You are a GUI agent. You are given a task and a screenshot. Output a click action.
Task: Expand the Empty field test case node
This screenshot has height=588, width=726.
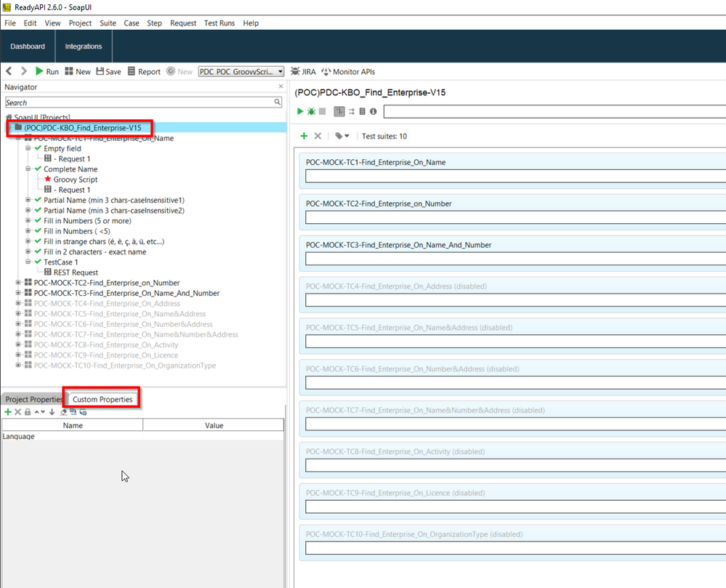point(28,148)
